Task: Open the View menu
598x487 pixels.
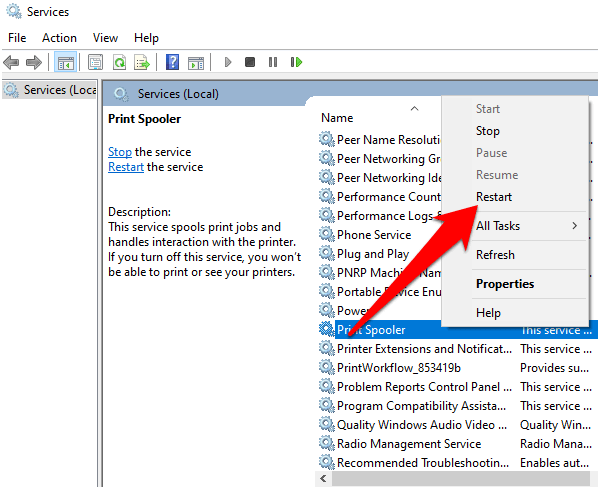Action: tap(105, 38)
